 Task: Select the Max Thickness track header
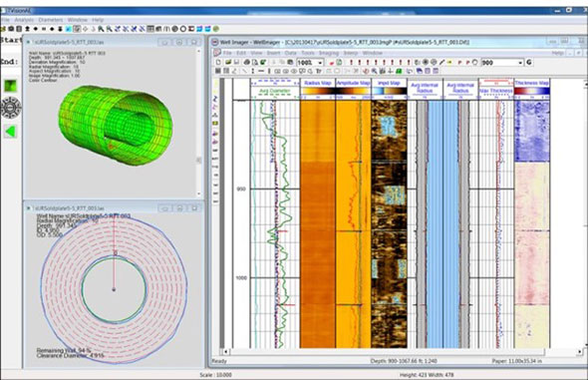pos(495,91)
